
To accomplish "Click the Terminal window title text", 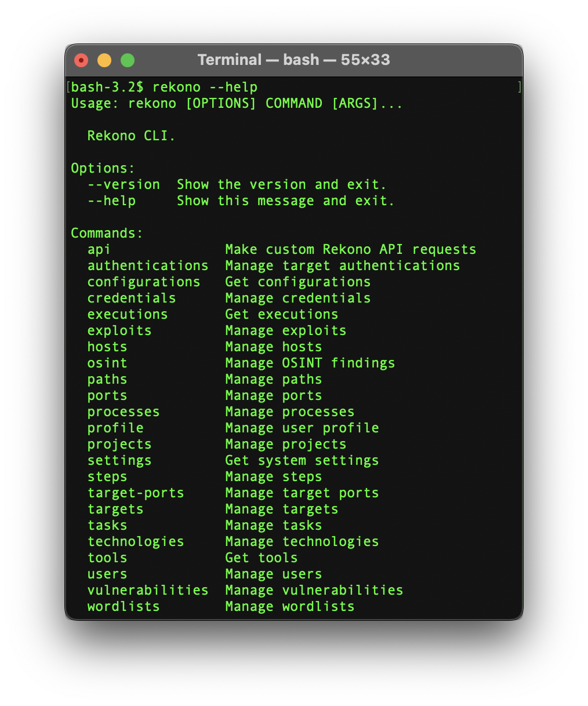I will coord(293,60).
